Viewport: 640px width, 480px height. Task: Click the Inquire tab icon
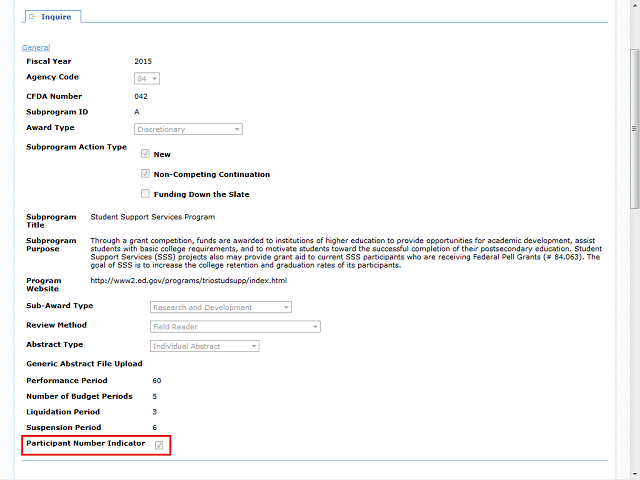point(32,17)
